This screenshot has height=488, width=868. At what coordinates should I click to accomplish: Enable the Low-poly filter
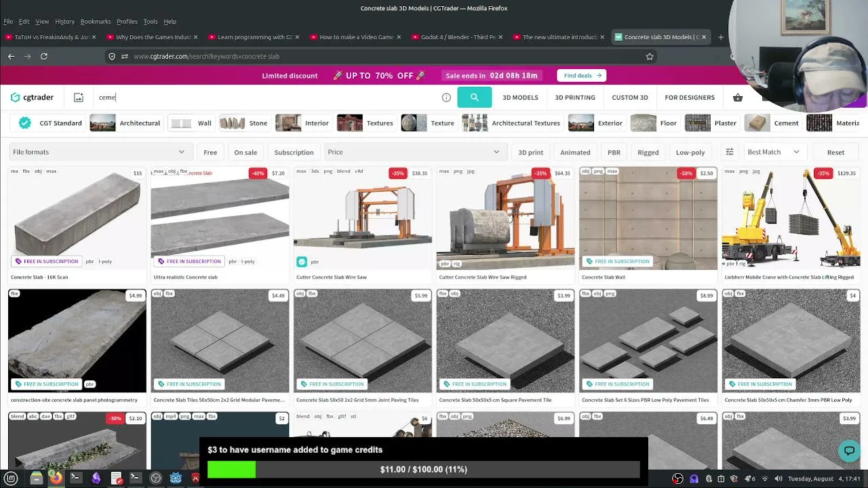tap(690, 152)
